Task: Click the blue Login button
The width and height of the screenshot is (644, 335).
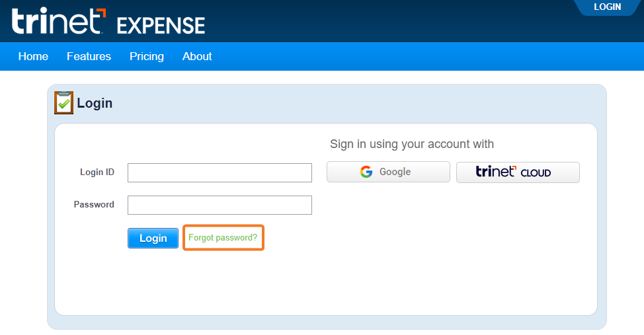Action: [x=153, y=238]
